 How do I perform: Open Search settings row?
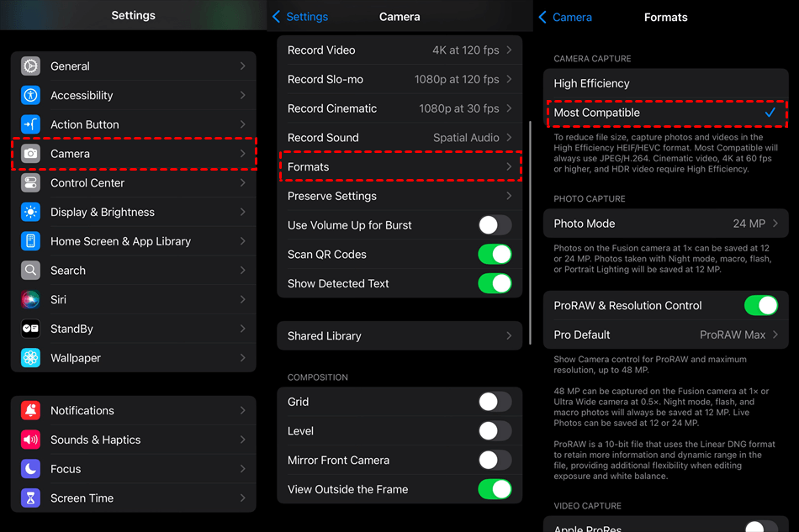click(134, 271)
